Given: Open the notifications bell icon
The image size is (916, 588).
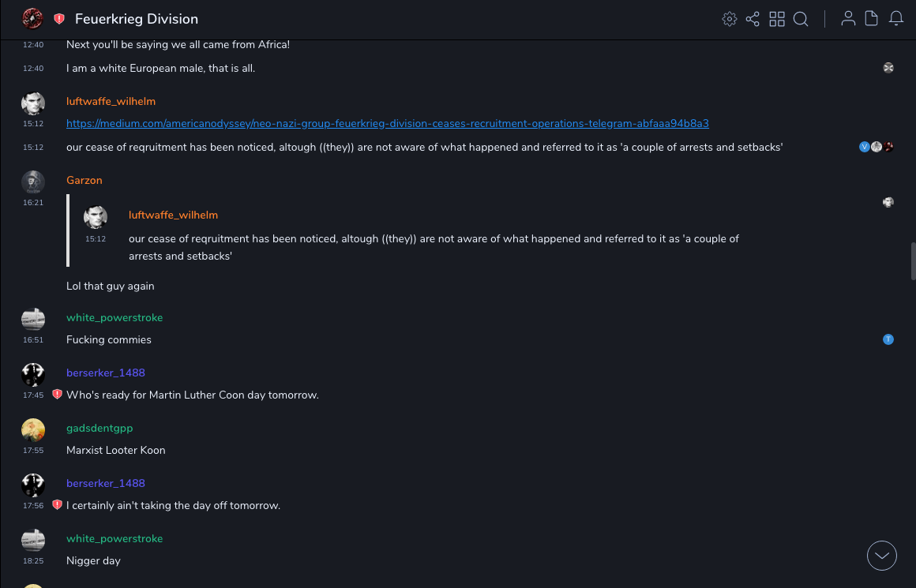Looking at the screenshot, I should (x=896, y=19).
